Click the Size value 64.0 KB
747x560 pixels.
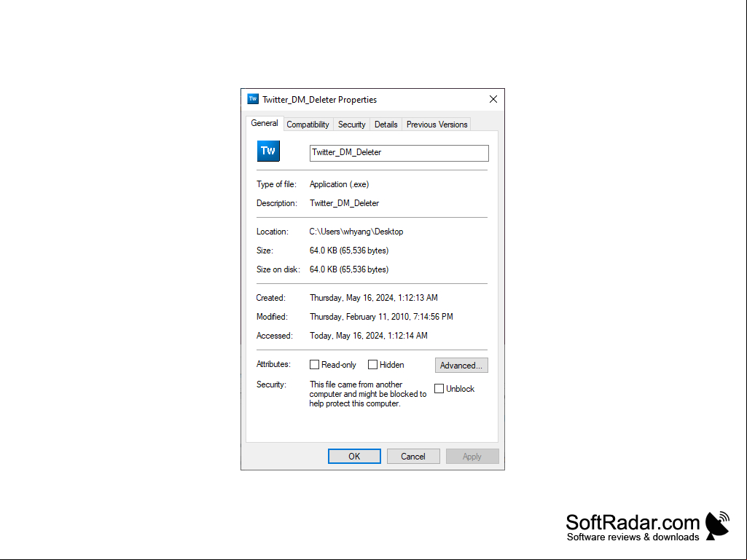click(349, 251)
